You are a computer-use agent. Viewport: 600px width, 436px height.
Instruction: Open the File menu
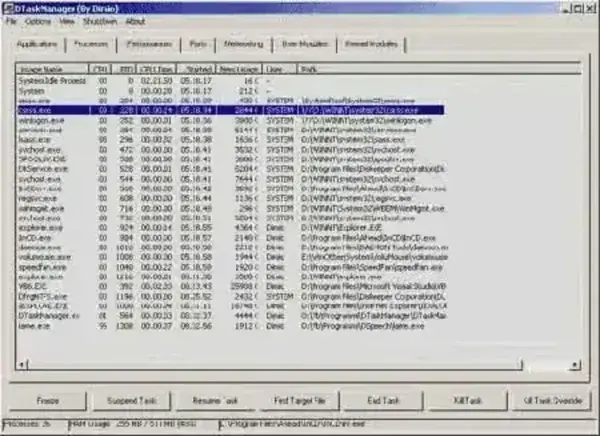(x=11, y=21)
